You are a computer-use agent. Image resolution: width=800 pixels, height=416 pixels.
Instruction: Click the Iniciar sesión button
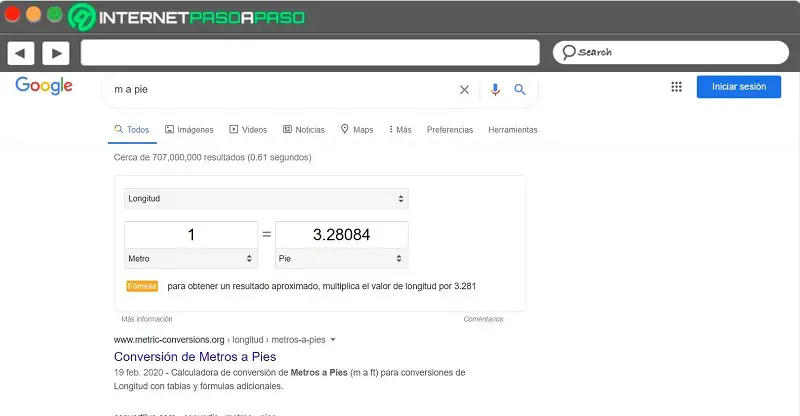point(739,87)
